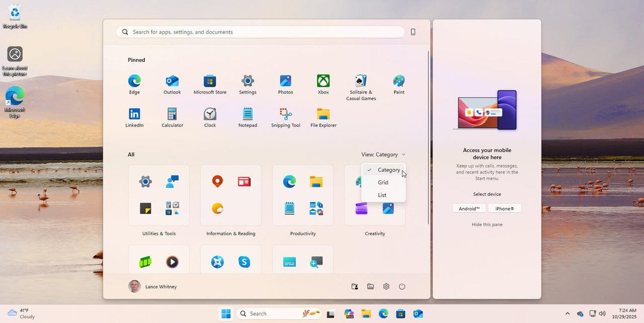Image resolution: width=644 pixels, height=323 pixels.
Task: Click the Hide this pane link
Action: tap(487, 225)
